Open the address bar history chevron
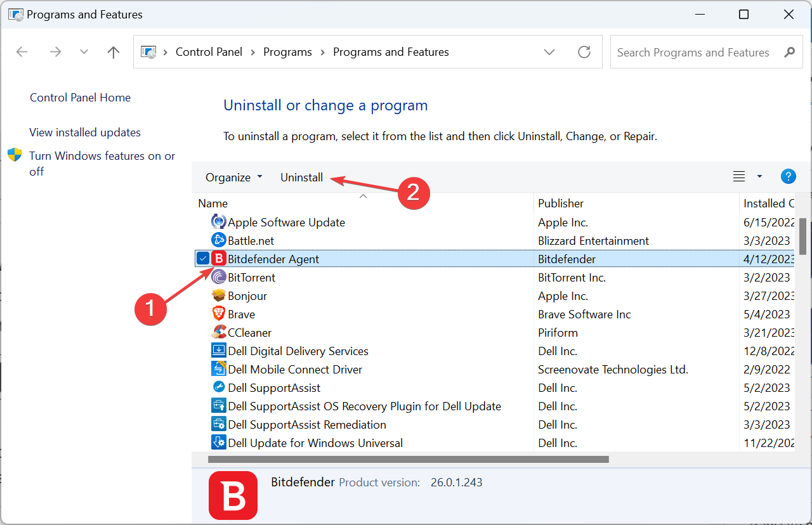The image size is (812, 525). [549, 52]
